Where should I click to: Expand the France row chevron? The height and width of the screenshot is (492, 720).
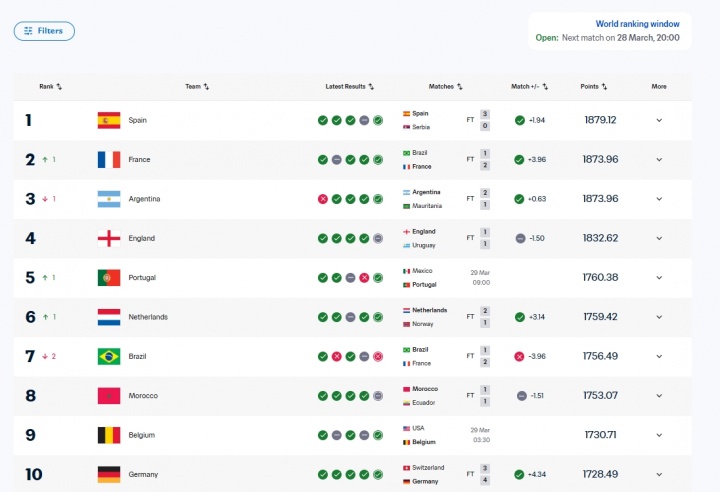(x=659, y=160)
